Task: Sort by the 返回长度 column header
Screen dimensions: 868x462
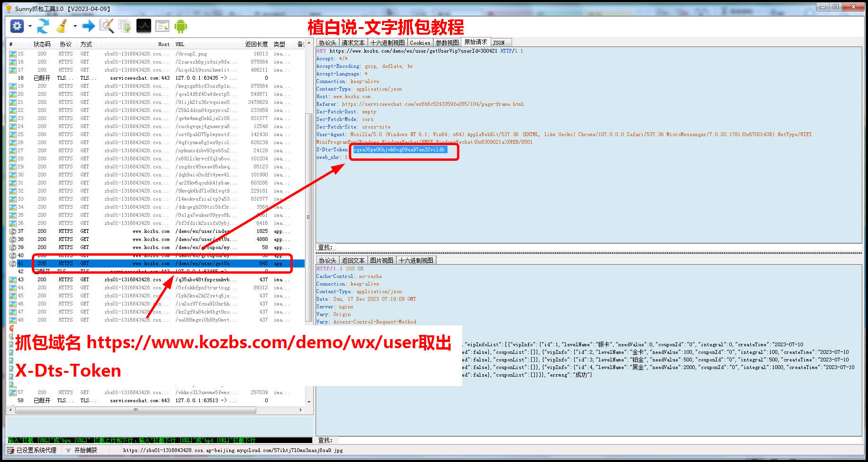Action: (x=256, y=44)
